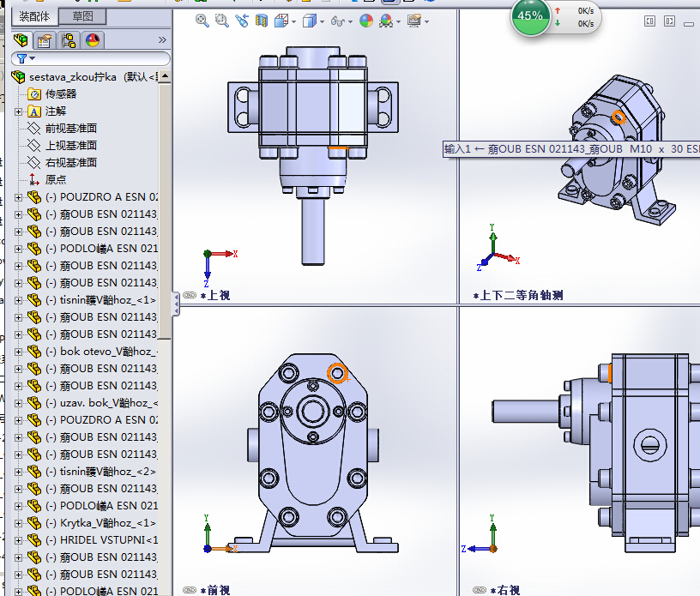700x596 pixels.
Task: Click the 传感器 sensors folder icon
Action: [34, 94]
